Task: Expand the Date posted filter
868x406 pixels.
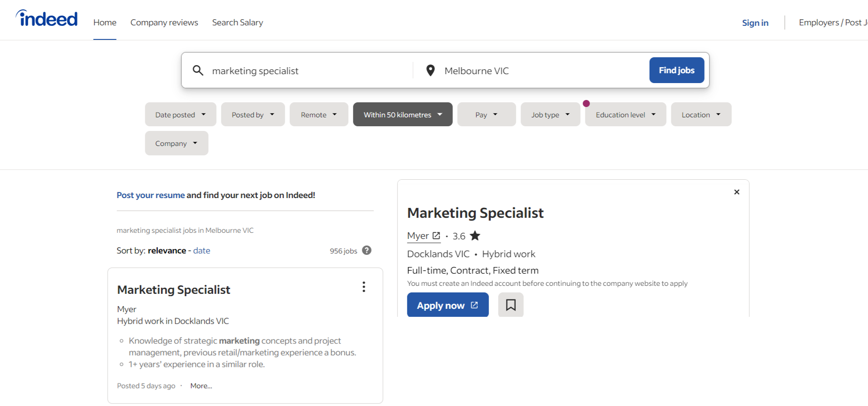Action: tap(180, 115)
